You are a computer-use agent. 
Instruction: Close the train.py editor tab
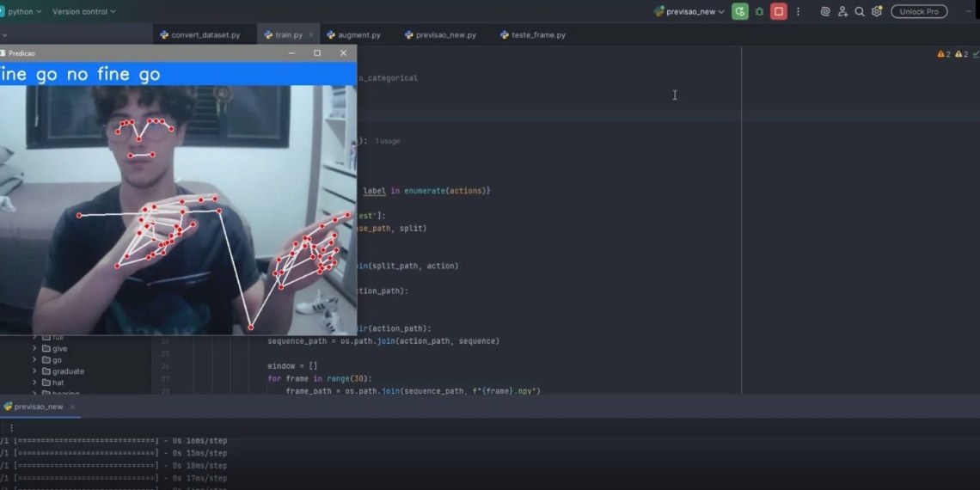310,35
